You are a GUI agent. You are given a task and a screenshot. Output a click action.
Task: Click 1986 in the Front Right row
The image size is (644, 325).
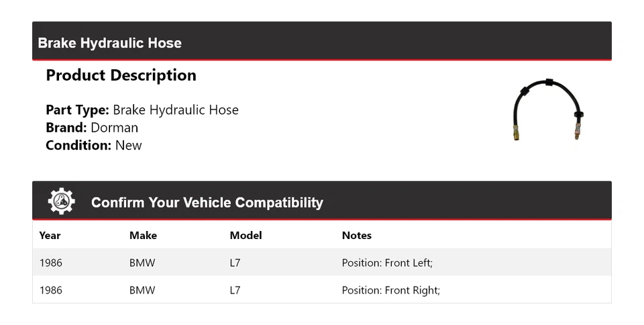coord(51,290)
